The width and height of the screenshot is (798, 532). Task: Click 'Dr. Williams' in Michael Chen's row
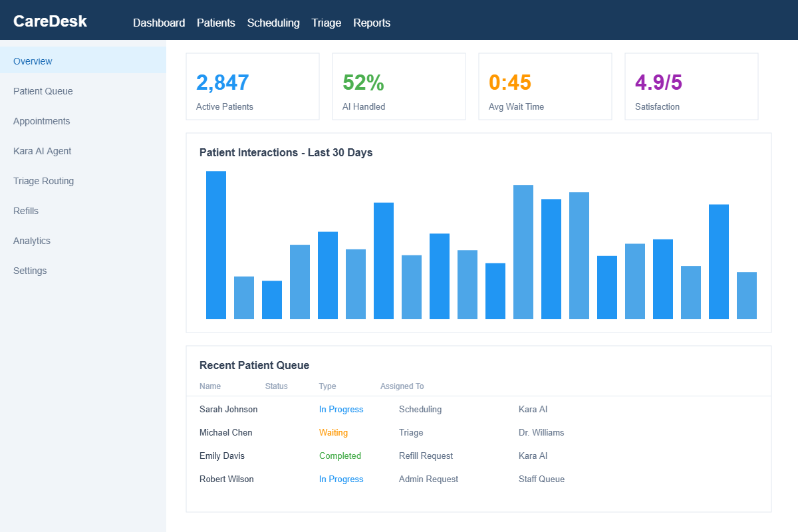pos(541,433)
